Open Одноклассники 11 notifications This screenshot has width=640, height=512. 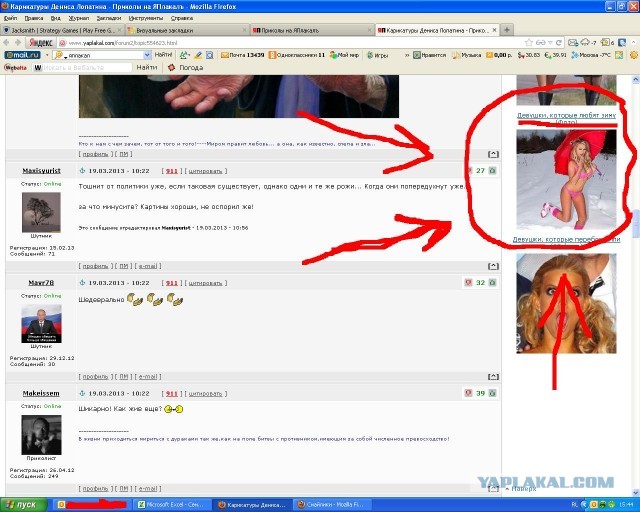point(297,55)
